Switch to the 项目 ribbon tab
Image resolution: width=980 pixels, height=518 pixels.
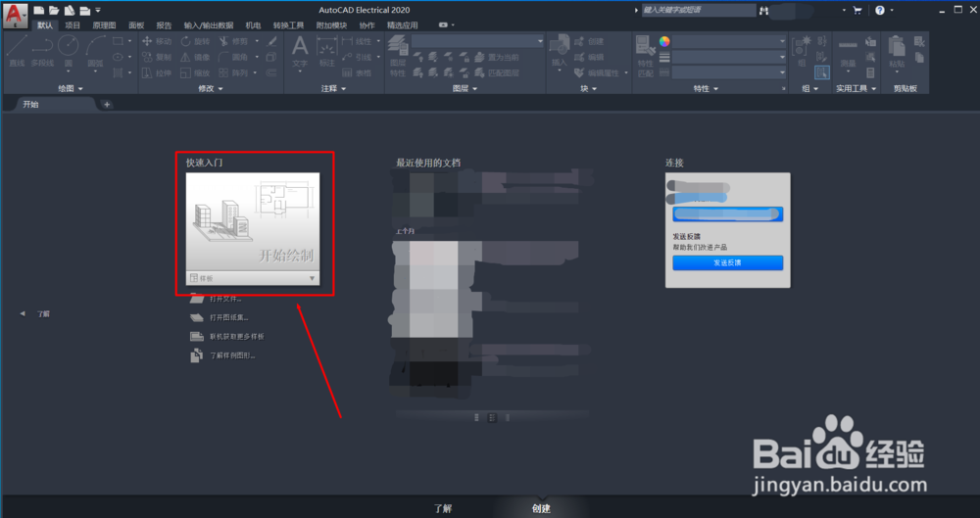73,25
